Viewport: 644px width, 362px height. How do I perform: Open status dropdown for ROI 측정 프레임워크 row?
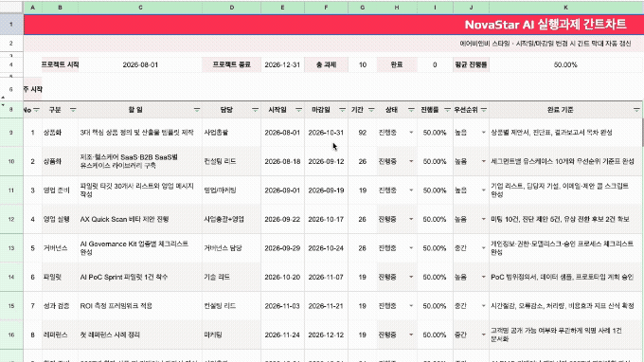(411, 306)
